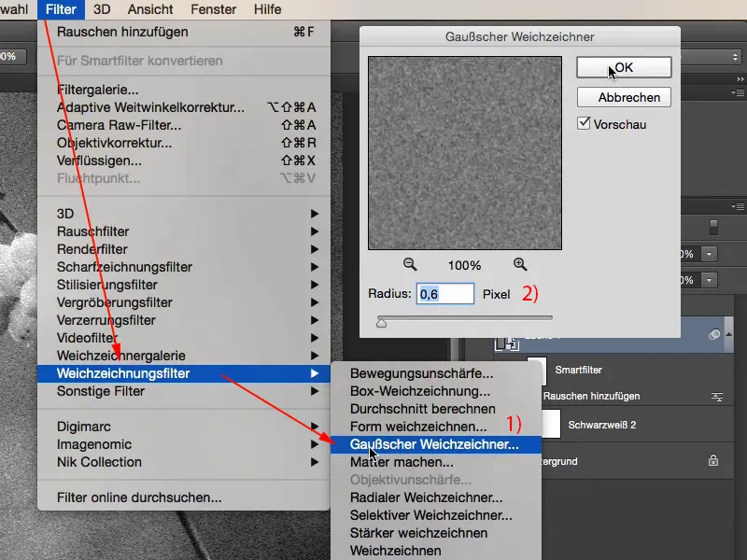Open Filtergalerie from the Filter menu

click(x=183, y=90)
